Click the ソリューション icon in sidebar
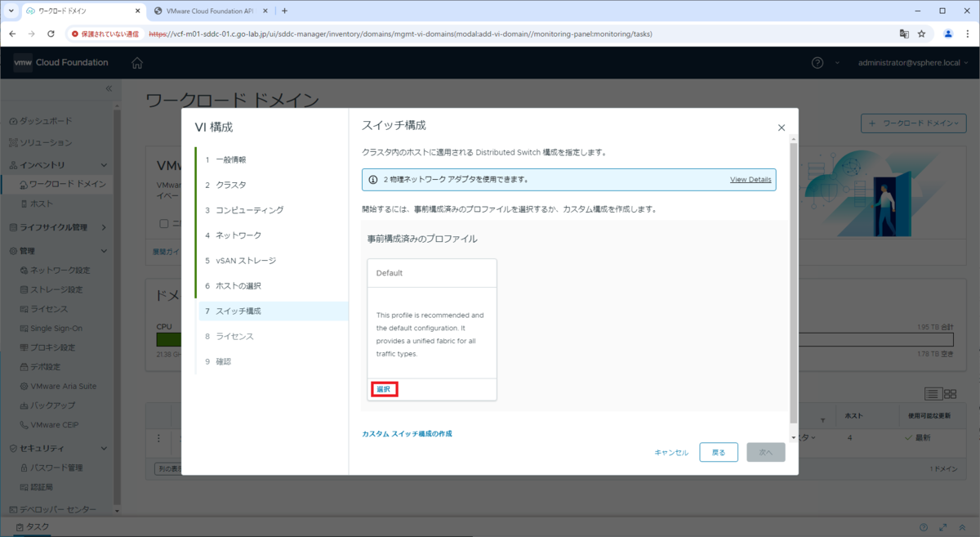This screenshot has height=537, width=980. click(13, 142)
